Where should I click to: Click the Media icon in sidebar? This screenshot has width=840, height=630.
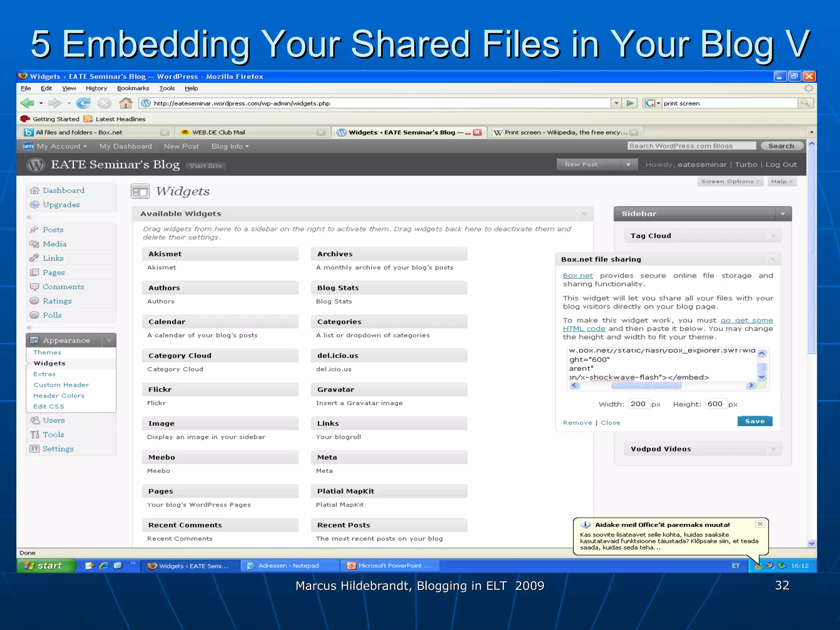point(34,244)
